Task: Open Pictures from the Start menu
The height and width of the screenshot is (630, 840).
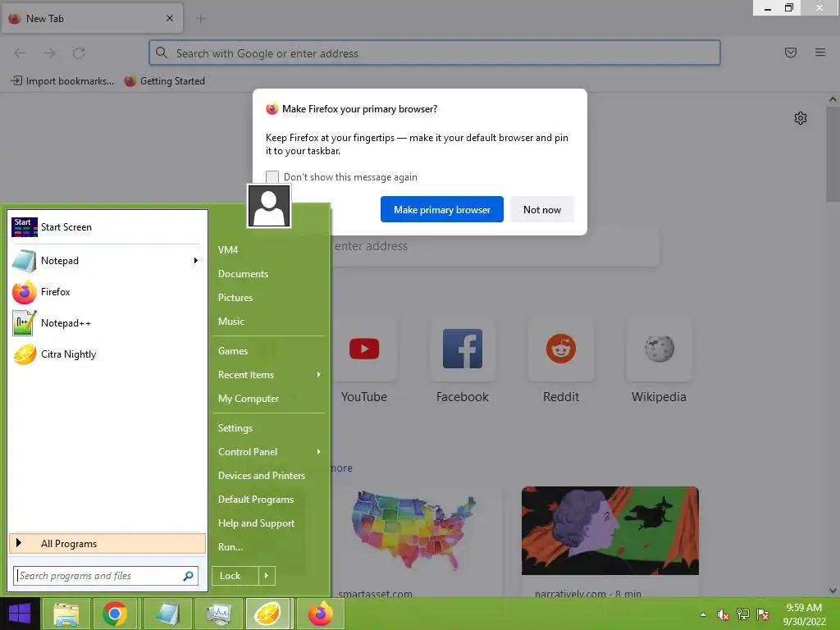Action: click(x=235, y=298)
